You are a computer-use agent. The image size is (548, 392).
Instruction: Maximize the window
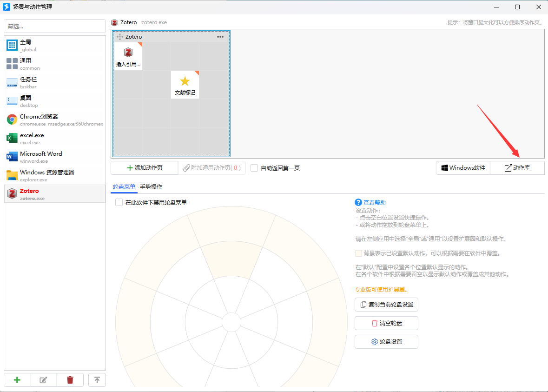(x=517, y=7)
